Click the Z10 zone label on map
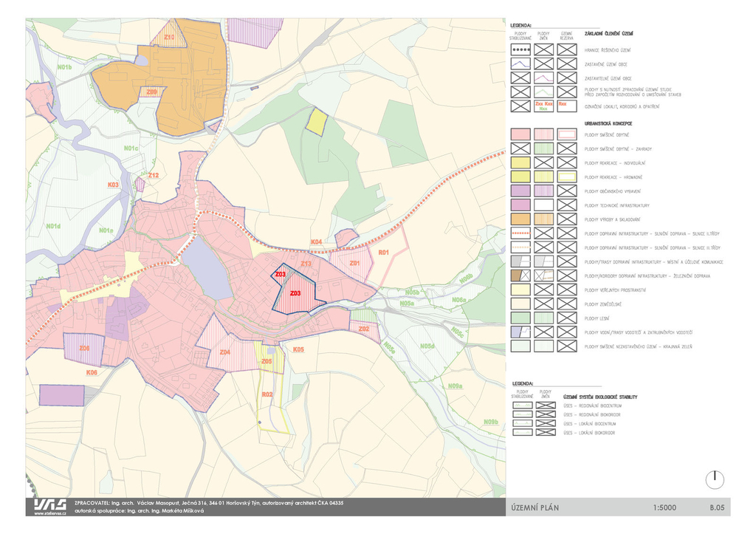The width and height of the screenshot is (756, 534). click(x=169, y=37)
